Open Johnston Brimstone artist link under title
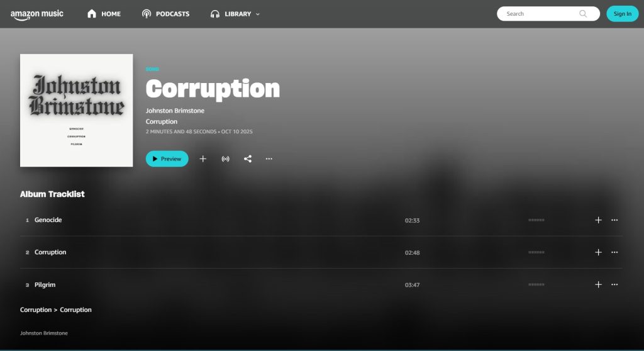Screen dimensions: 644x351 coord(175,111)
